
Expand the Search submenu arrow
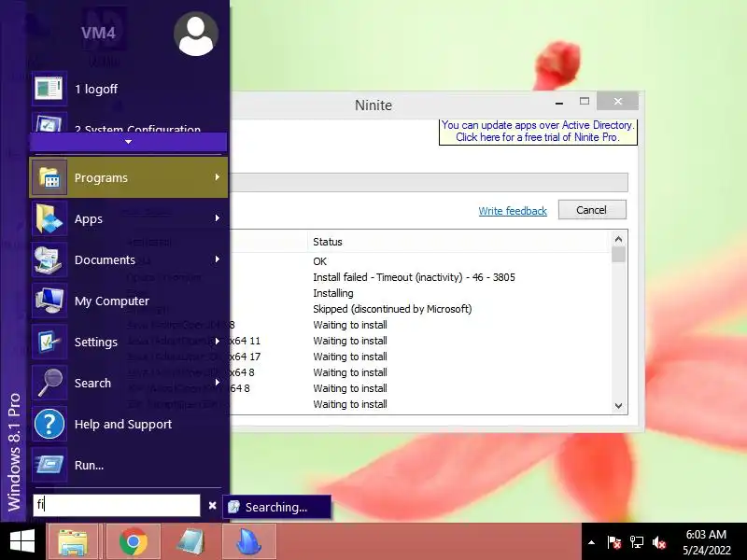point(218,383)
